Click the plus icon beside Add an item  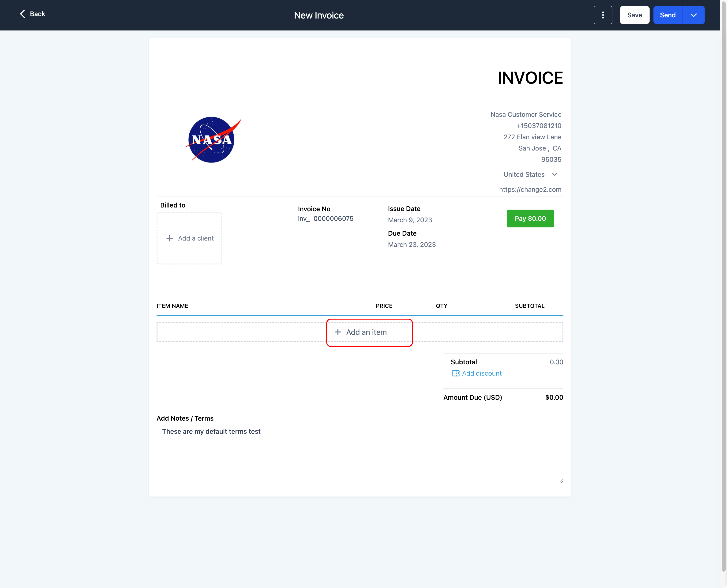[337, 332]
